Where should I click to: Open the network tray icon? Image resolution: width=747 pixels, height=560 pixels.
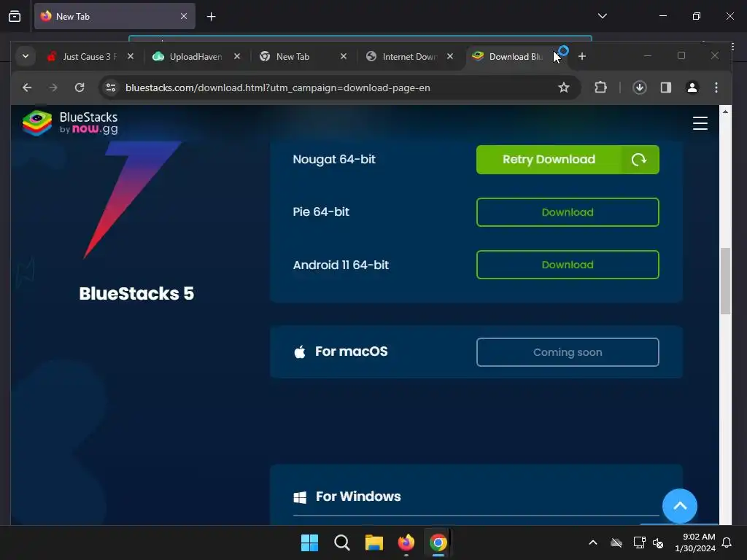click(x=639, y=542)
